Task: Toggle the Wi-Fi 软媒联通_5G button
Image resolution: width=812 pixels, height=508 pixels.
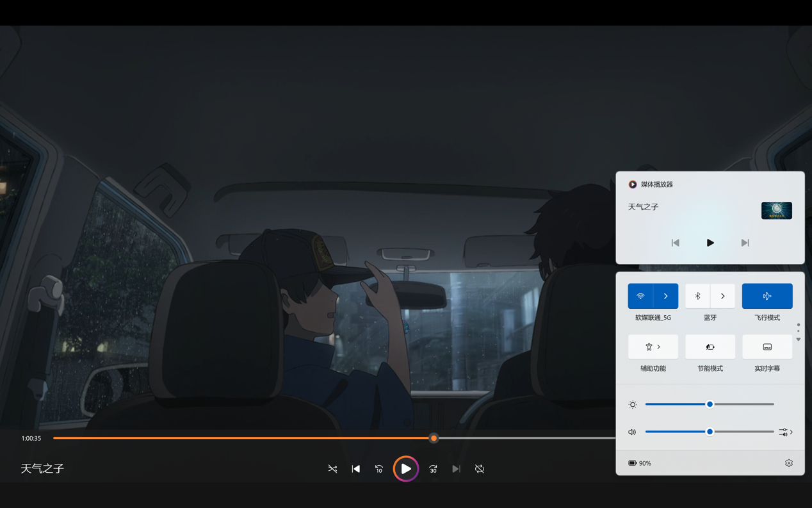Action: (x=640, y=296)
